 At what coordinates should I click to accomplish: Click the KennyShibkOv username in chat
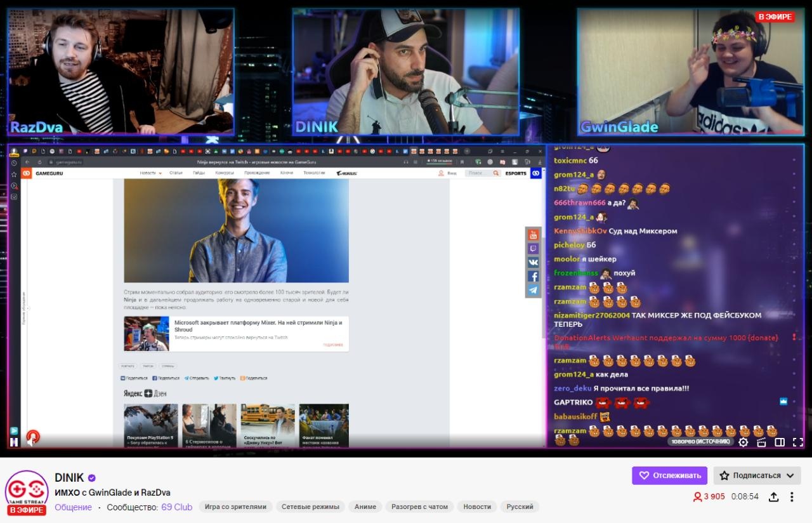pyautogui.click(x=580, y=231)
